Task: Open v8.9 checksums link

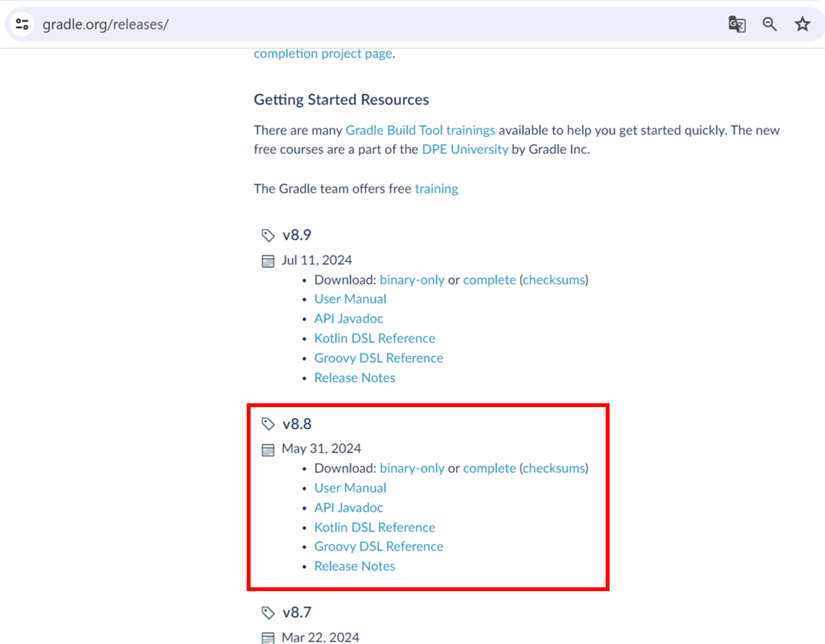Action: tap(554, 280)
